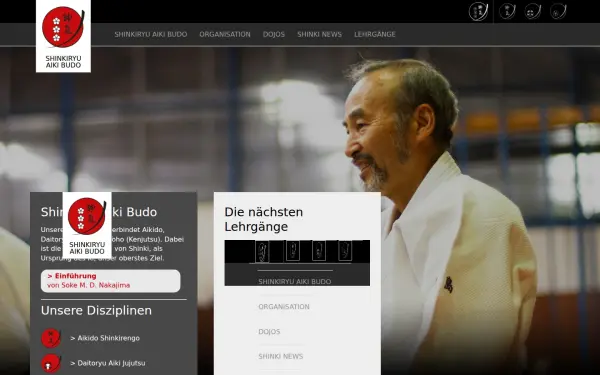Open the first circular emblem in top bar
600x375 pixels.
coord(478,11)
